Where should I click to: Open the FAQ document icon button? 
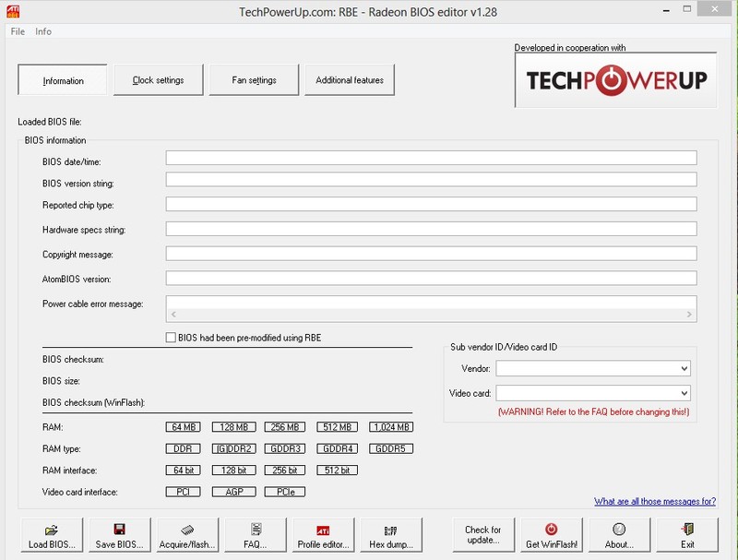coord(256,535)
